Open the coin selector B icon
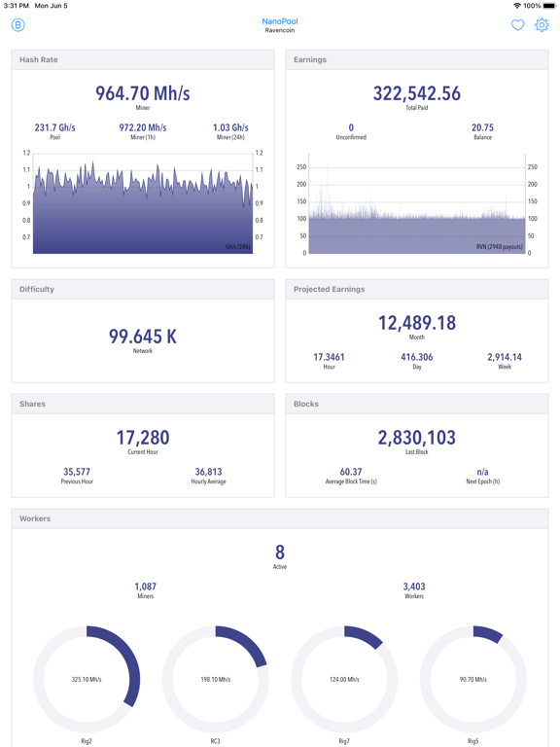This screenshot has width=560, height=747. [x=18, y=24]
